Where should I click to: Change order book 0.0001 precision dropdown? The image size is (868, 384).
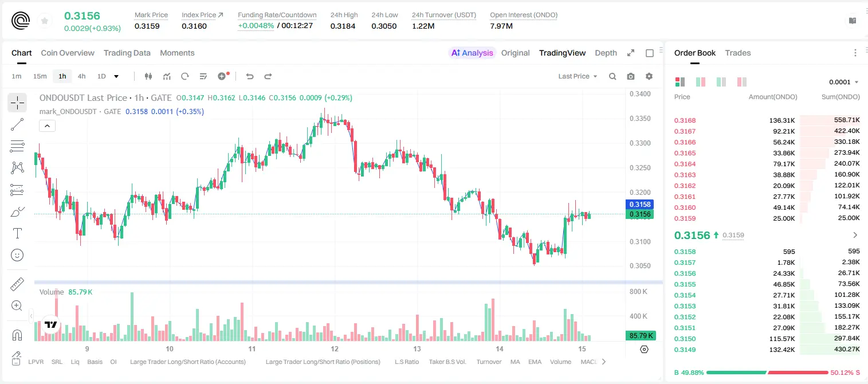coord(843,82)
